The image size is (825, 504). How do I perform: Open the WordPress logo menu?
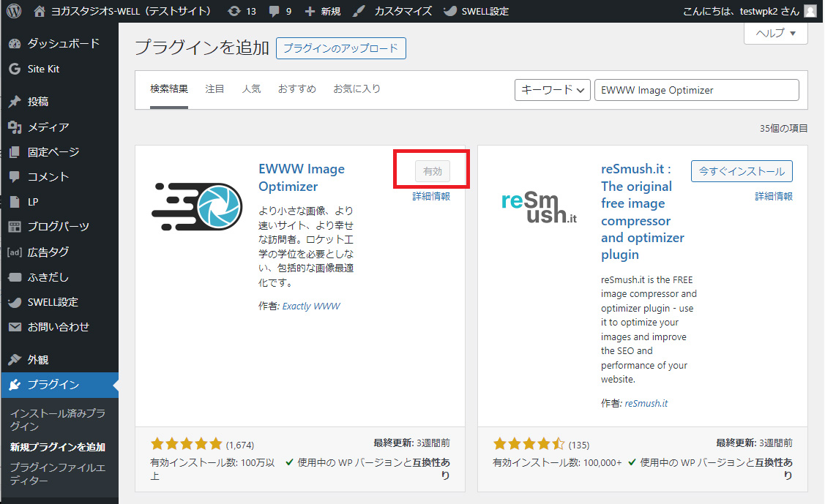[x=14, y=11]
